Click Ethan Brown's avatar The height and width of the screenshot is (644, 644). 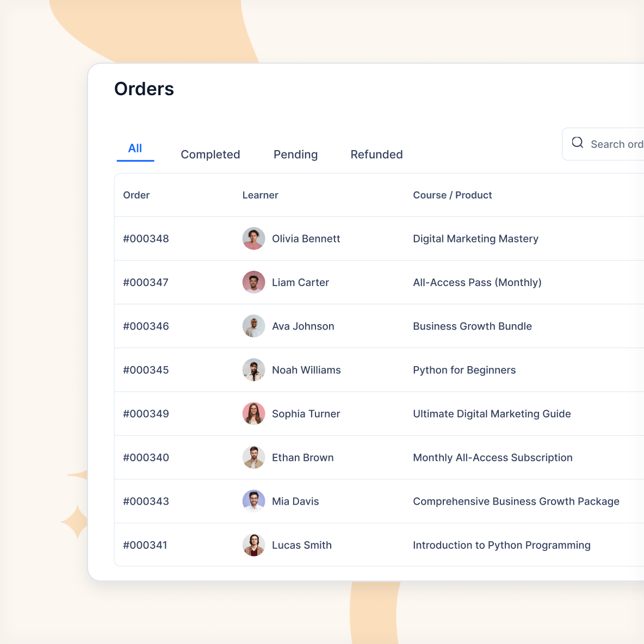pos(254,457)
